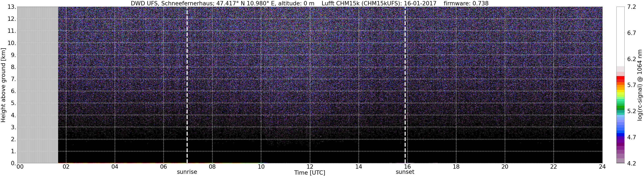The height and width of the screenshot is (177, 644).
Task: Click the dashed sunrise marker line
Action: point(187,85)
